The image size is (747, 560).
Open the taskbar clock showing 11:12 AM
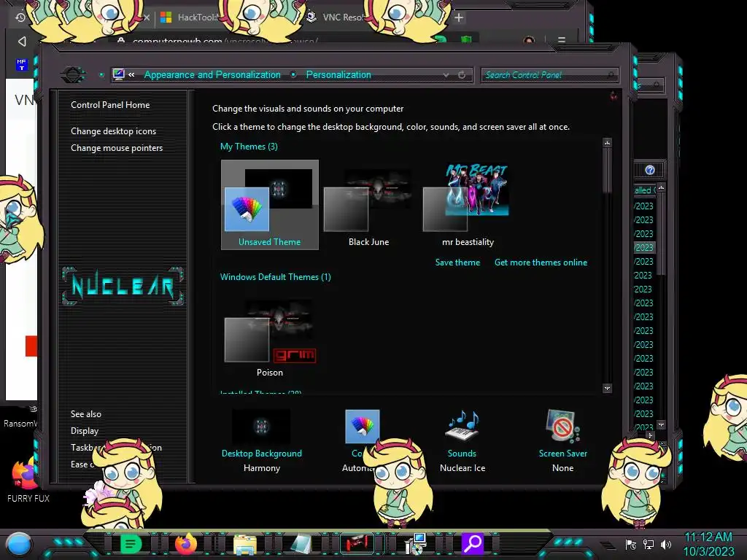708,544
